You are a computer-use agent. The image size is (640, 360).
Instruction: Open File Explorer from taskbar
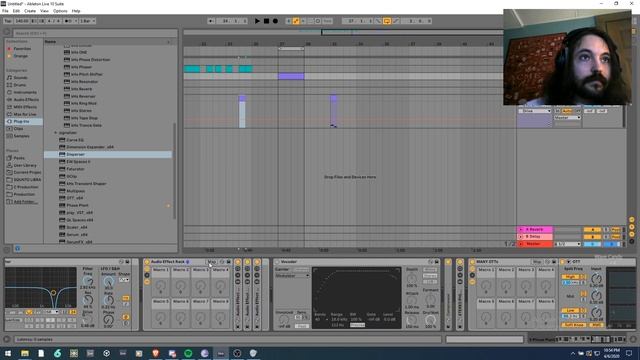[x=25, y=353]
